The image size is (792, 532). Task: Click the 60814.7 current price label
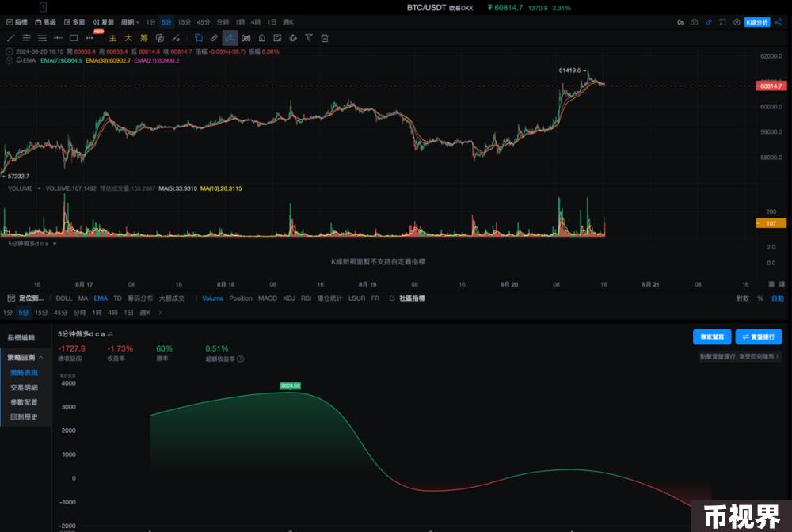point(771,85)
